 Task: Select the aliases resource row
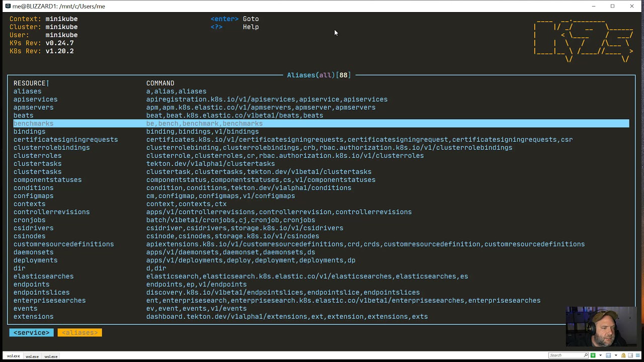click(x=321, y=91)
